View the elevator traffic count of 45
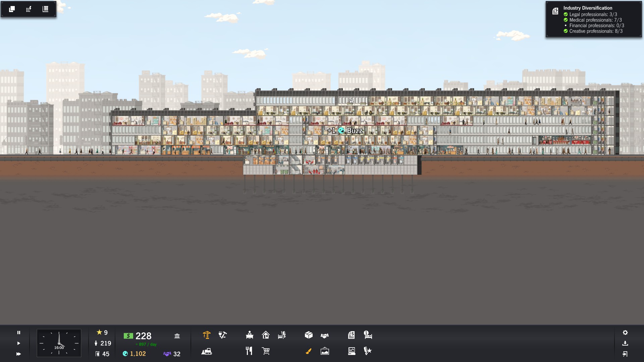Viewport: 644px width, 362px height. point(102,354)
